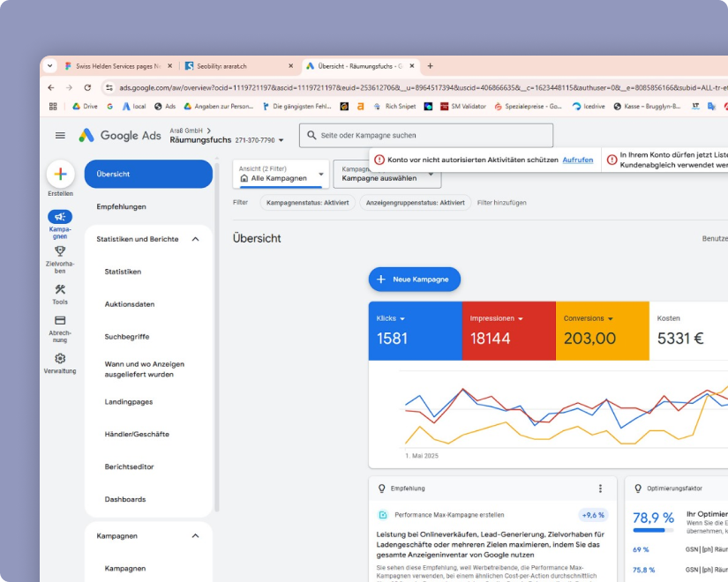Image resolution: width=728 pixels, height=582 pixels.
Task: Click the +9,6 % recommendation badge
Action: pyautogui.click(x=593, y=515)
